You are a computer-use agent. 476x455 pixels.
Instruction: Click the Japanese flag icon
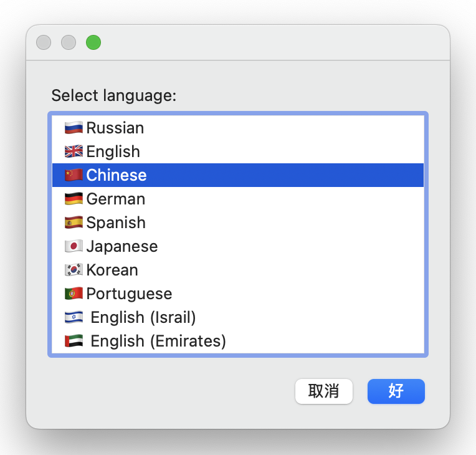point(74,246)
